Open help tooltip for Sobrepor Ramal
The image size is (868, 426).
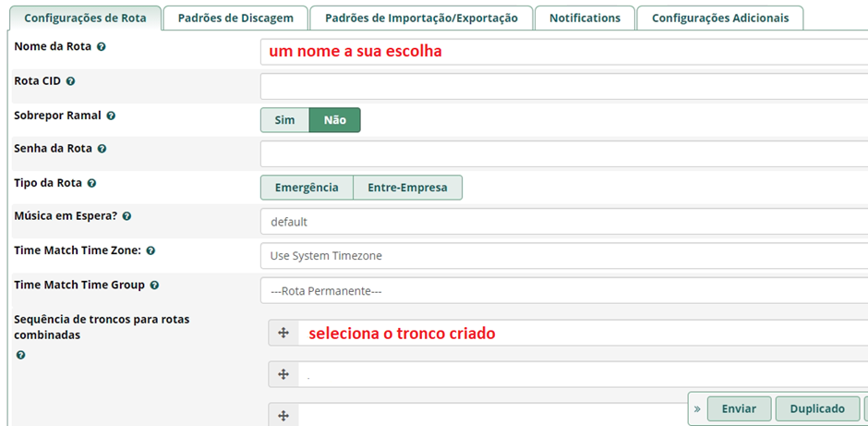111,116
